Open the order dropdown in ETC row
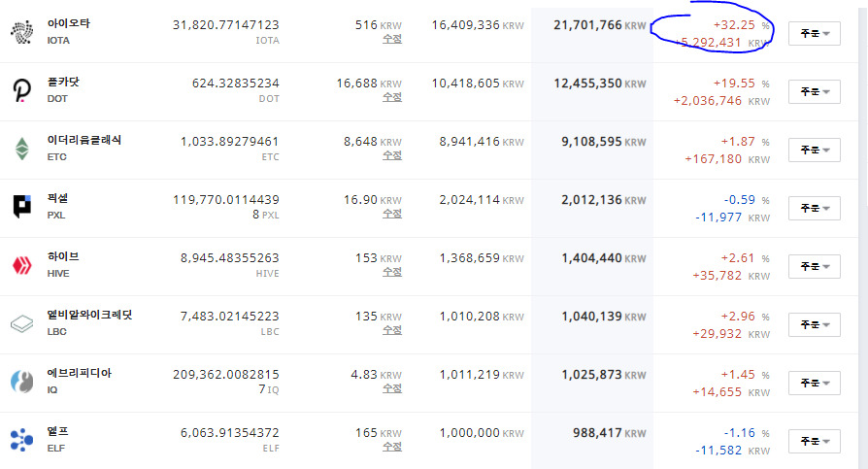This screenshot has width=868, height=469. [x=815, y=151]
